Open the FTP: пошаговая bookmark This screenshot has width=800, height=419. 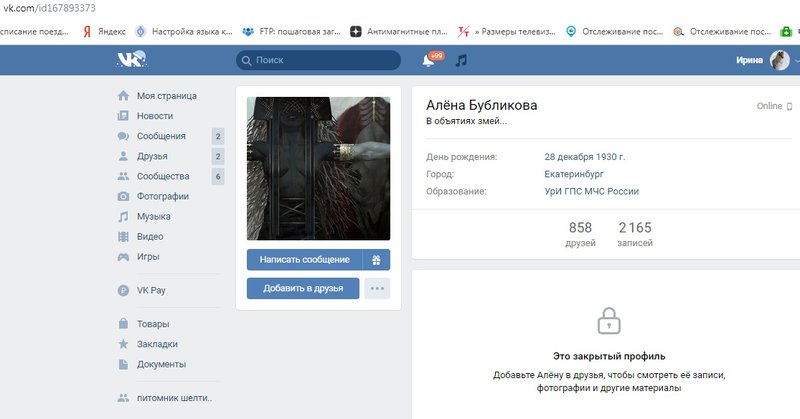pyautogui.click(x=291, y=32)
